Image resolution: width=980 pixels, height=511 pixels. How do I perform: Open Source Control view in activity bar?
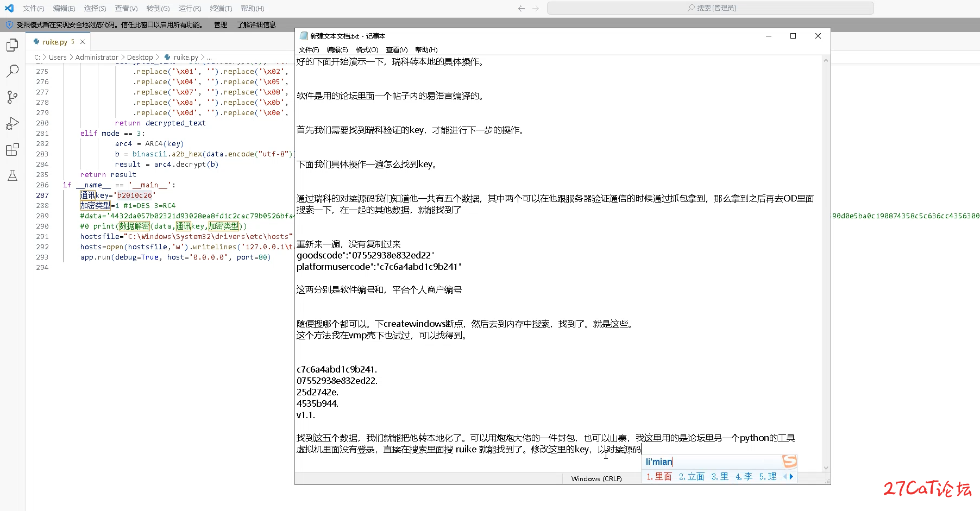12,97
